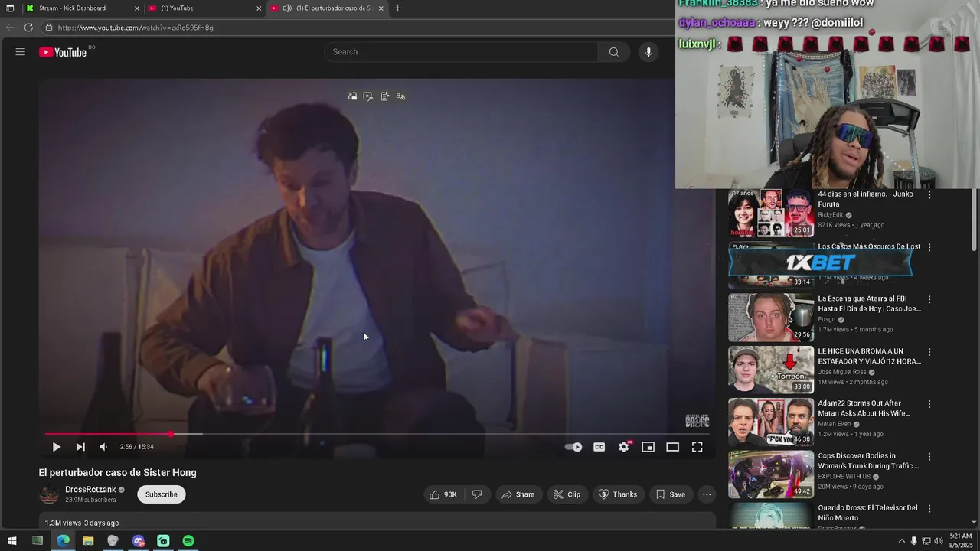This screenshot has height=551, width=980.
Task: Click the page vertical scrollbar
Action: click(x=975, y=218)
